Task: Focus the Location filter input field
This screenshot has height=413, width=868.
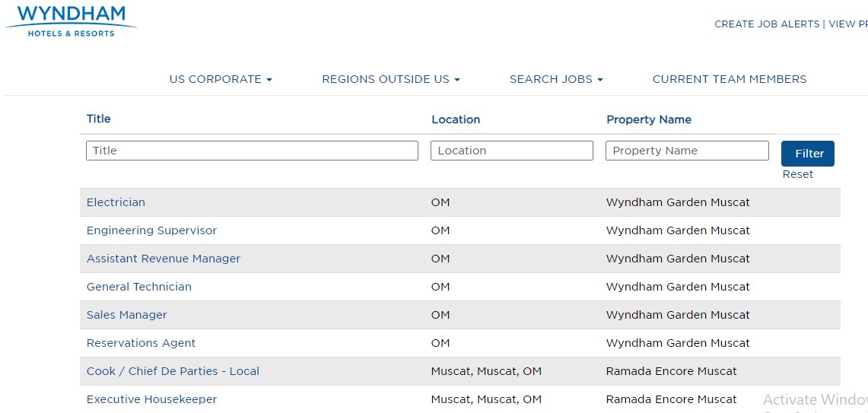Action: point(511,151)
